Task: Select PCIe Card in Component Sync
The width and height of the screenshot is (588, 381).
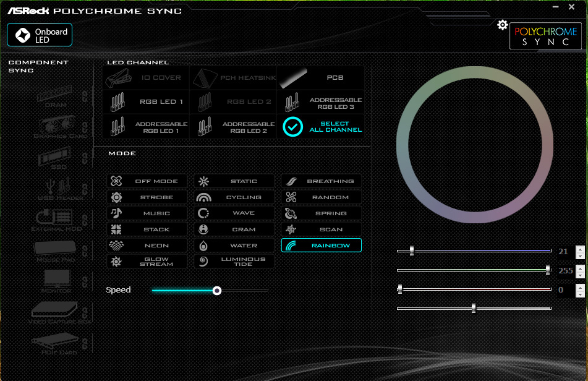Action: (x=56, y=345)
